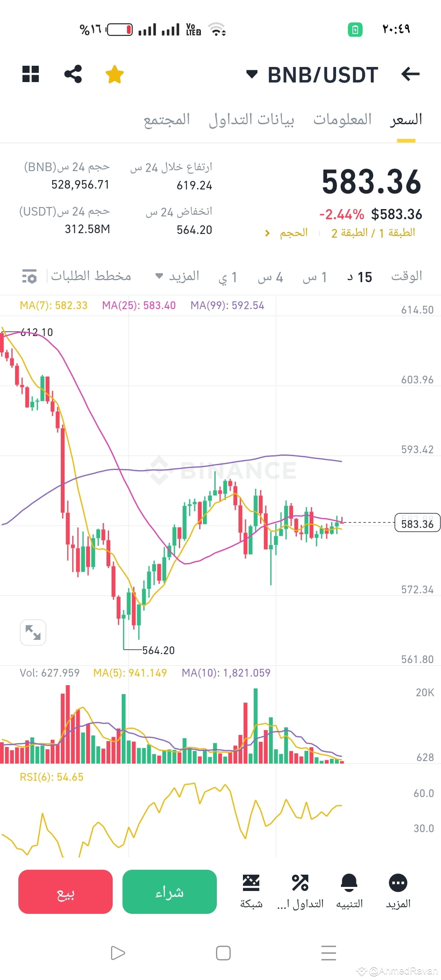
Task: Tap the back arrow to leave BNB/USDT
Action: click(x=410, y=74)
